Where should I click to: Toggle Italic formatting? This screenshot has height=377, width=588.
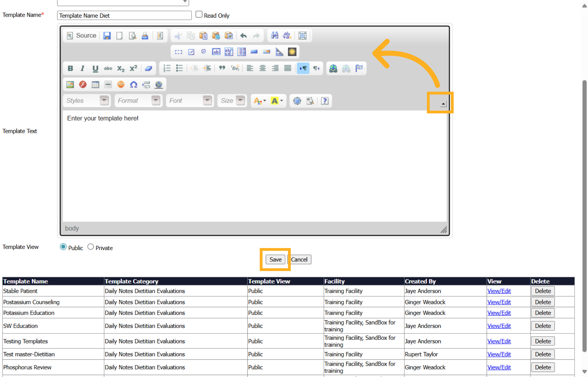(82, 68)
